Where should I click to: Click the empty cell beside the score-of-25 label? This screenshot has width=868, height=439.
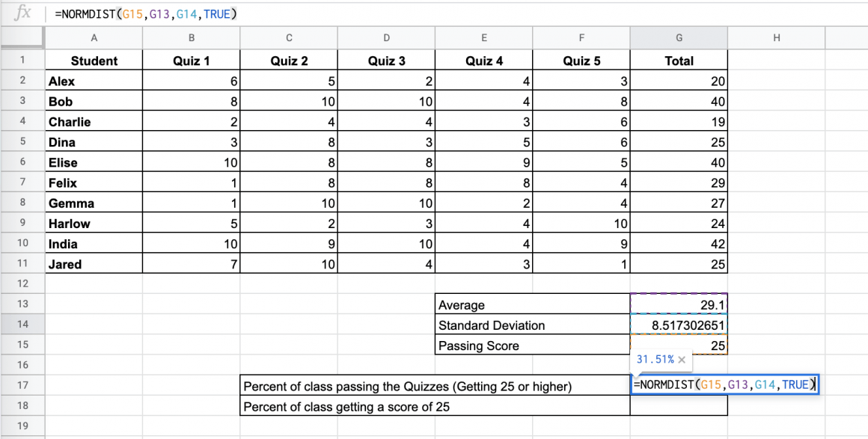(x=678, y=405)
